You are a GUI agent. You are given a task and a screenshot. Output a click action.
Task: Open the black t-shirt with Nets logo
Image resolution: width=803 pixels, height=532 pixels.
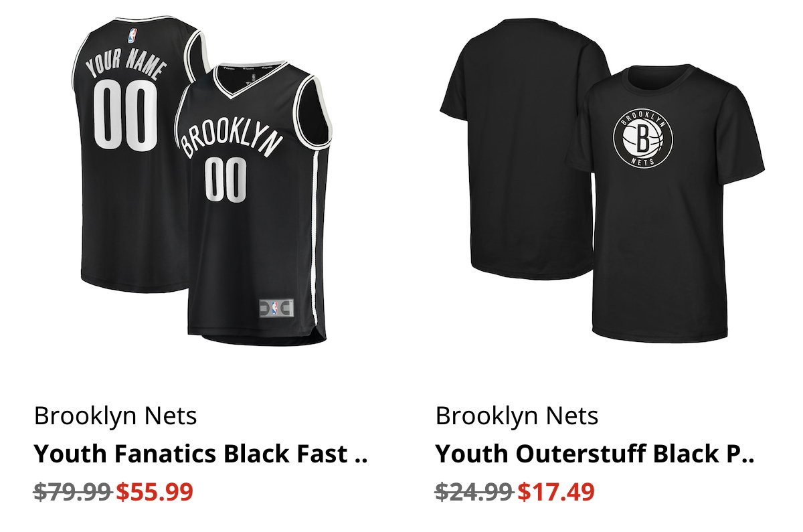pos(666,204)
